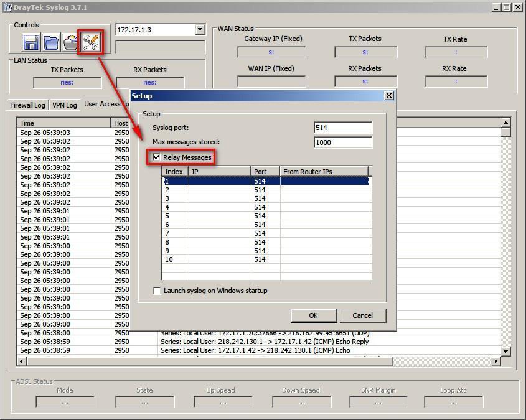Click horizontal scrollbar right arrow
Image resolution: width=526 pixels, height=420 pixels.
(496, 362)
